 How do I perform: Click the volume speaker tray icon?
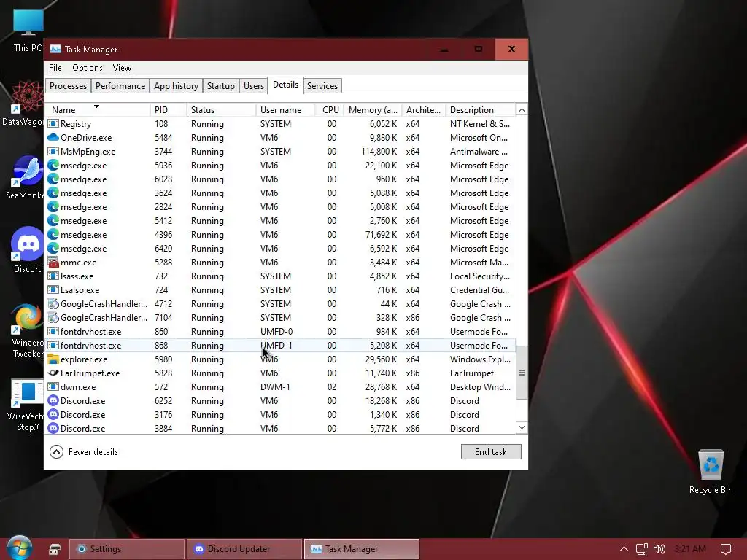point(659,549)
